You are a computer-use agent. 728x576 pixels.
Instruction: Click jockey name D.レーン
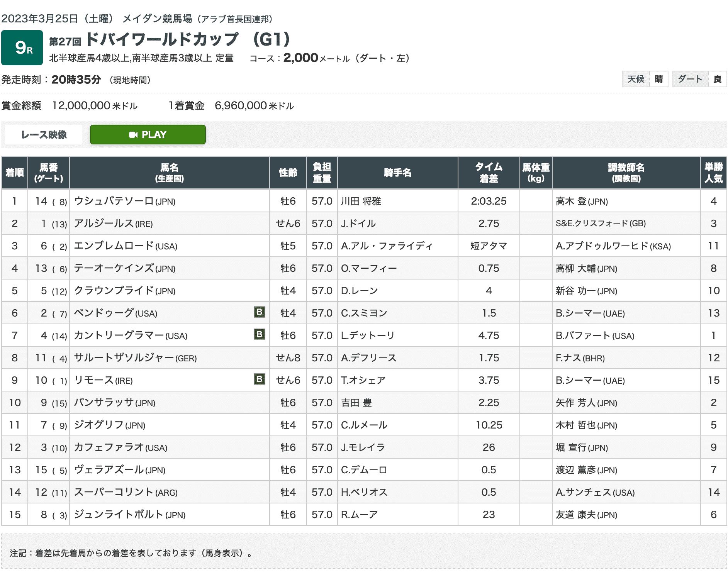[360, 291]
